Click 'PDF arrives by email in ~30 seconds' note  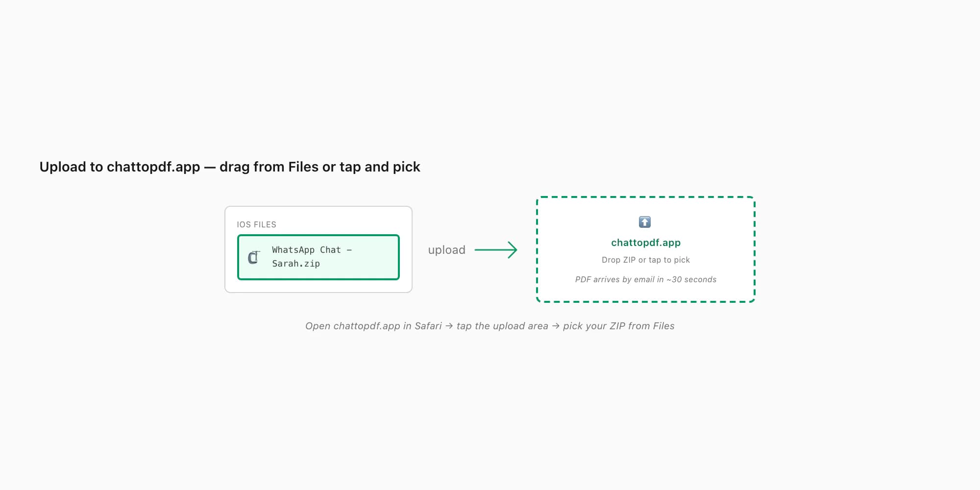pos(646,279)
